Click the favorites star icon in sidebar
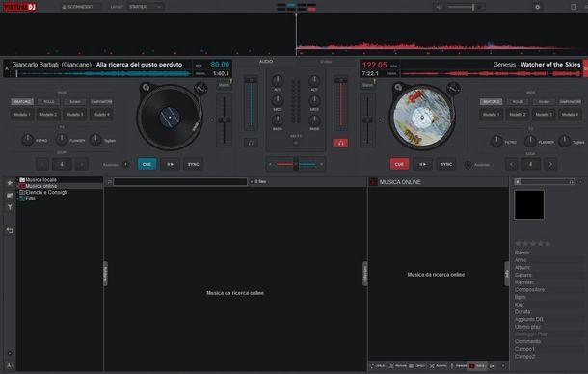Viewport: 588px width, 374px height. pos(10,183)
